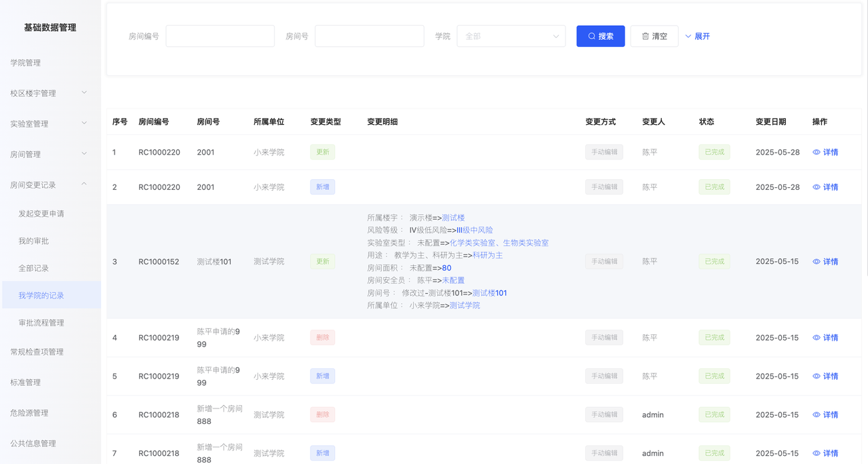Open 审批流程管理 submenu item
This screenshot has height=464, width=868.
[x=50, y=323]
